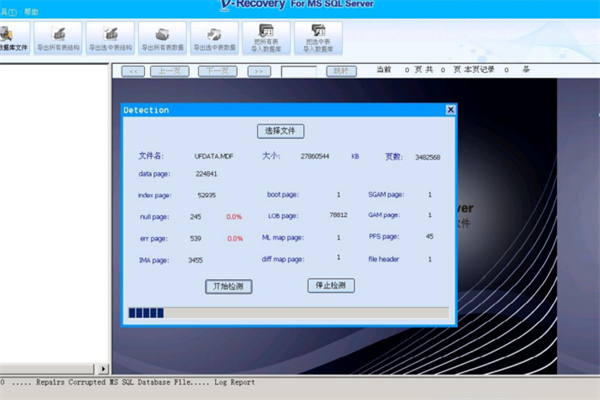
Task: Click 导出所有表数据 export all table data icon
Action: [x=163, y=38]
